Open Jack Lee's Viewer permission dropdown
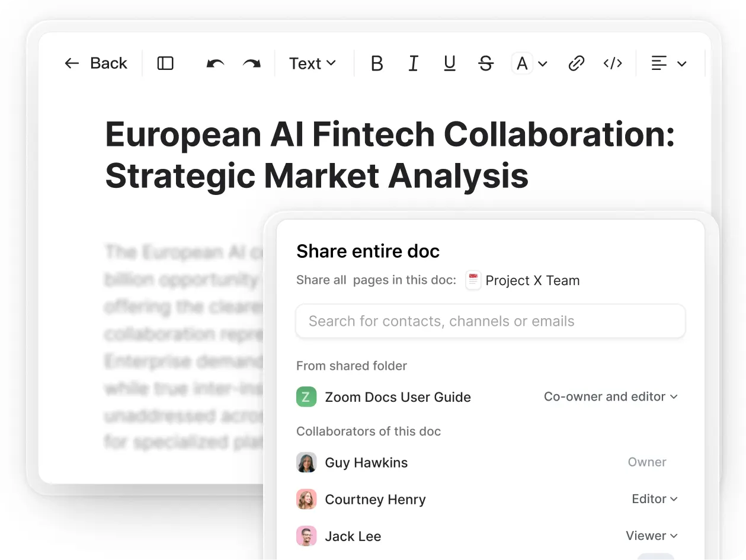 [x=651, y=536]
